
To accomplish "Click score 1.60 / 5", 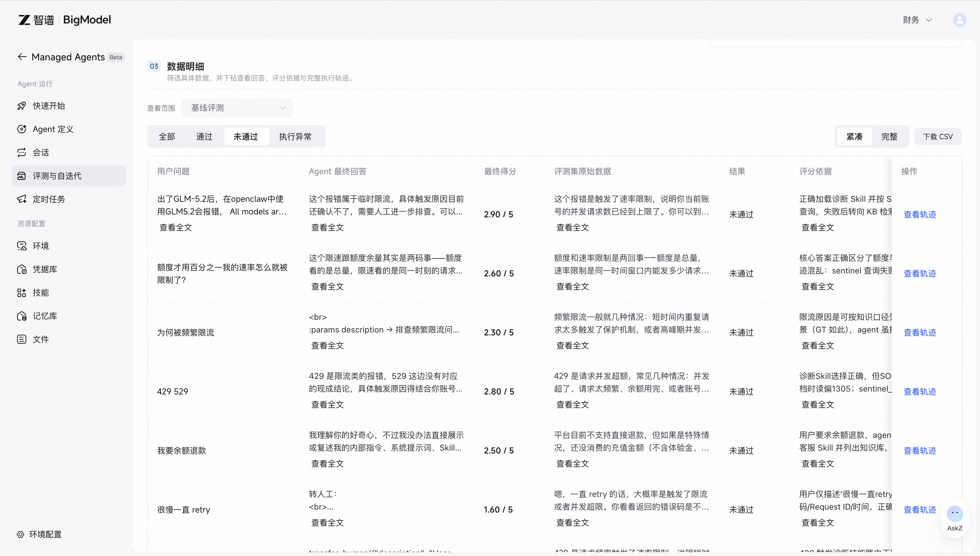I will click(x=498, y=510).
